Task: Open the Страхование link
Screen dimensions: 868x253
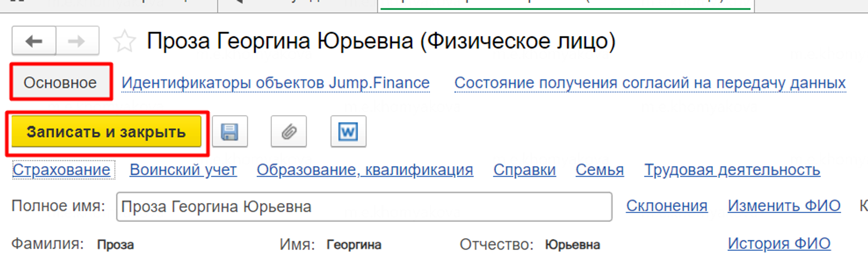Action: [62, 170]
